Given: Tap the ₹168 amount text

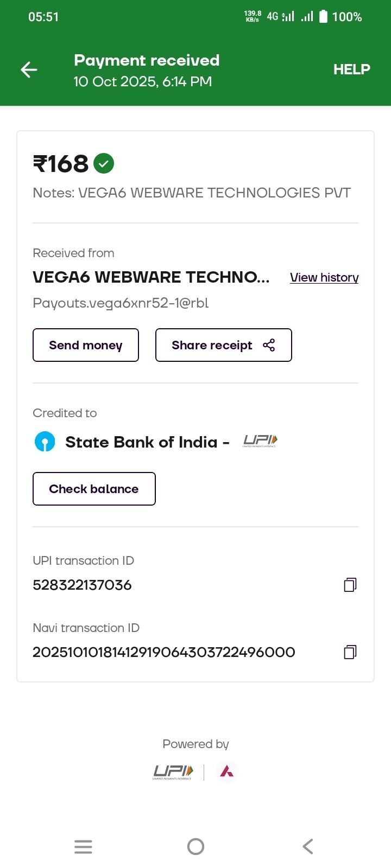Looking at the screenshot, I should pos(61,164).
